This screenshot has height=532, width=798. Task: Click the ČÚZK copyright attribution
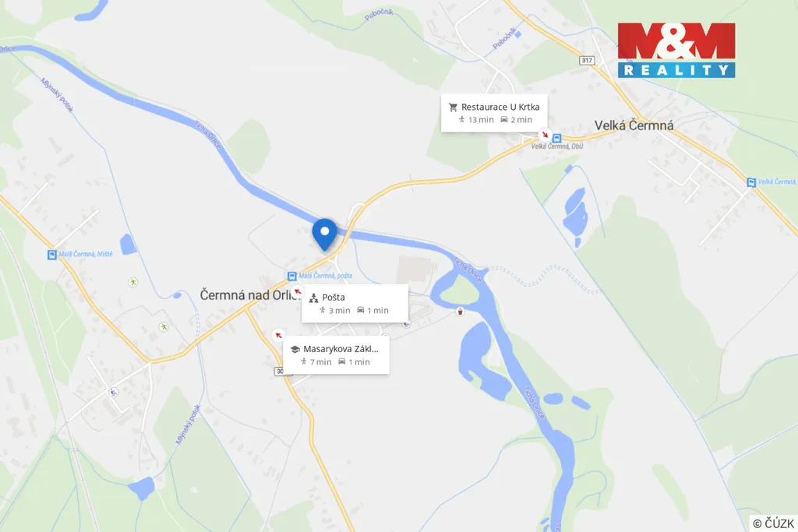(x=773, y=523)
